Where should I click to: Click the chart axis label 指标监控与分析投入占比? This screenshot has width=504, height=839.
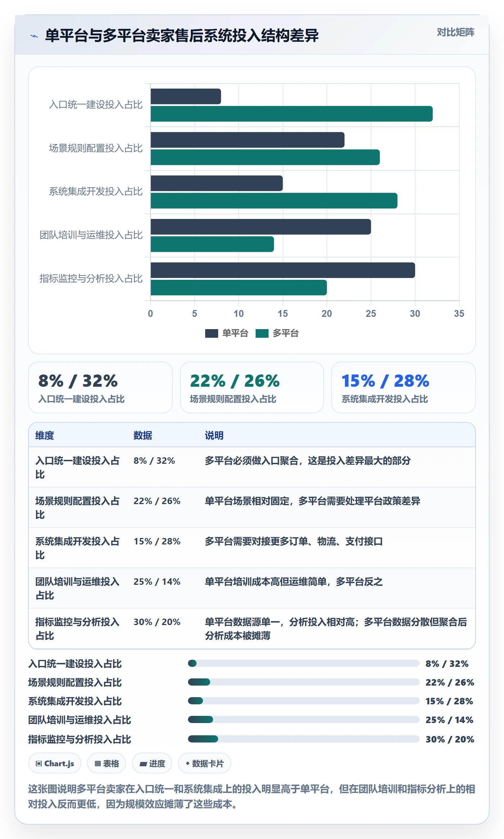click(91, 278)
